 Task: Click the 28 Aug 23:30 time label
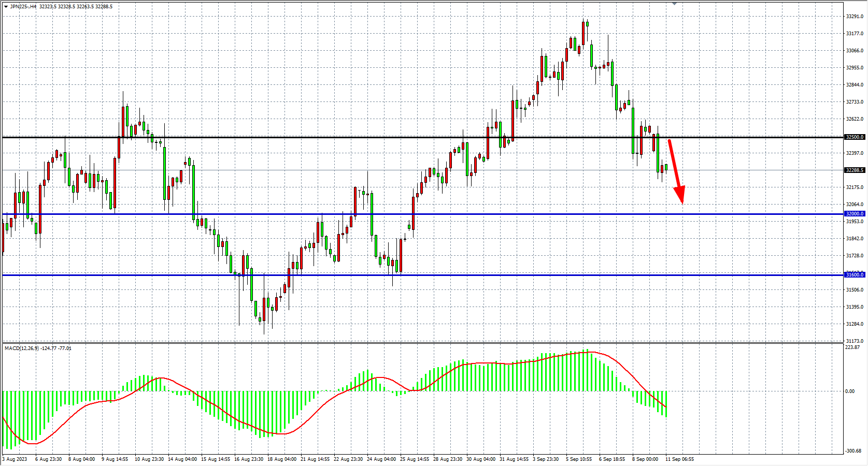point(448,459)
